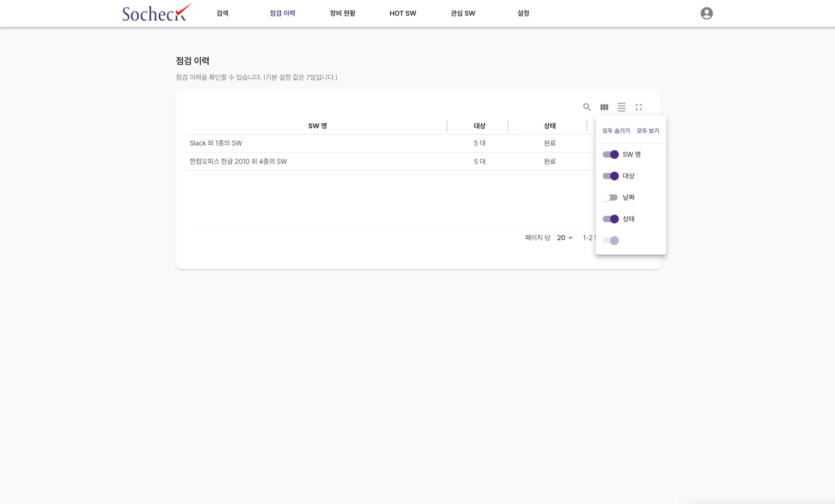
Task: Click the show/hide columns icon
Action: tap(604, 107)
